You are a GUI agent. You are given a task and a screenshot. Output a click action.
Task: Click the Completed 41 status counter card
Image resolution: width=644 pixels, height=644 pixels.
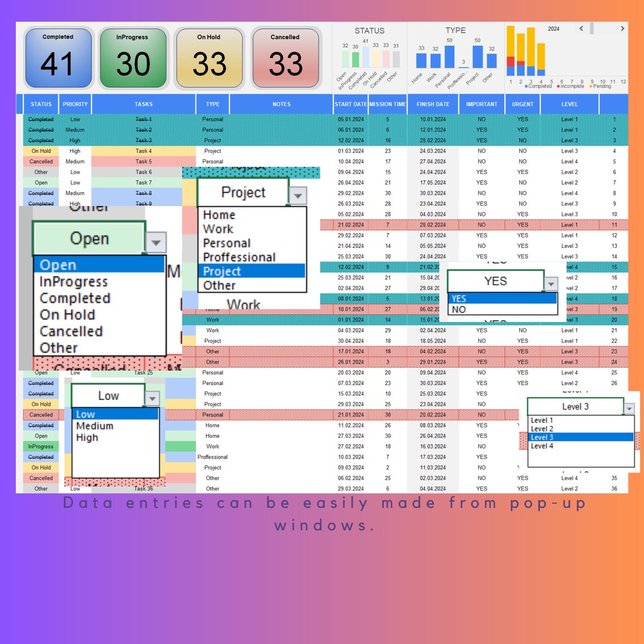58,57
